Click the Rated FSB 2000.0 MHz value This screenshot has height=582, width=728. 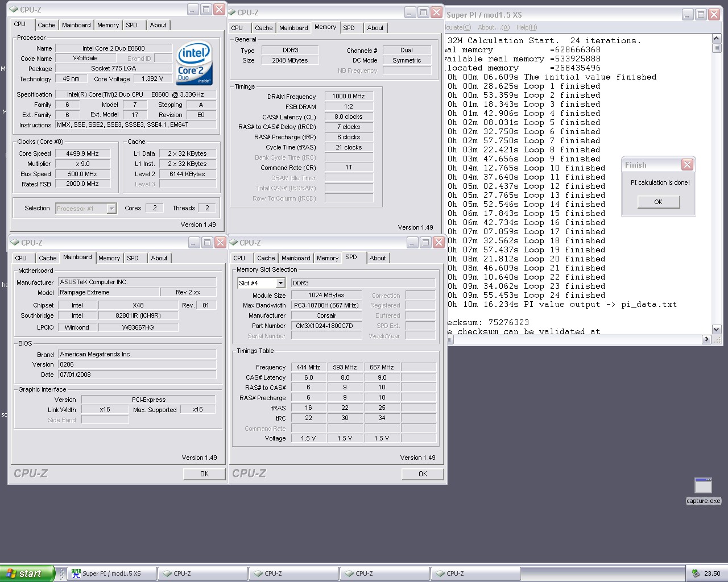coord(82,184)
